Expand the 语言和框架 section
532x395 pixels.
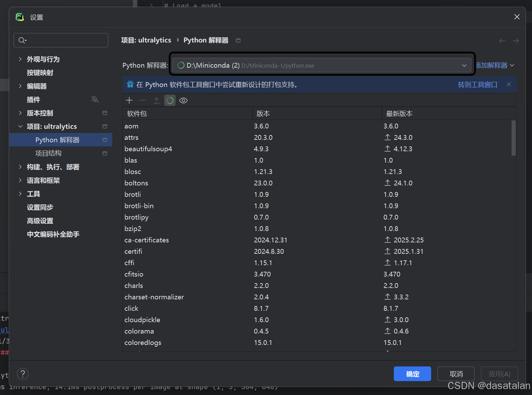[x=20, y=180]
